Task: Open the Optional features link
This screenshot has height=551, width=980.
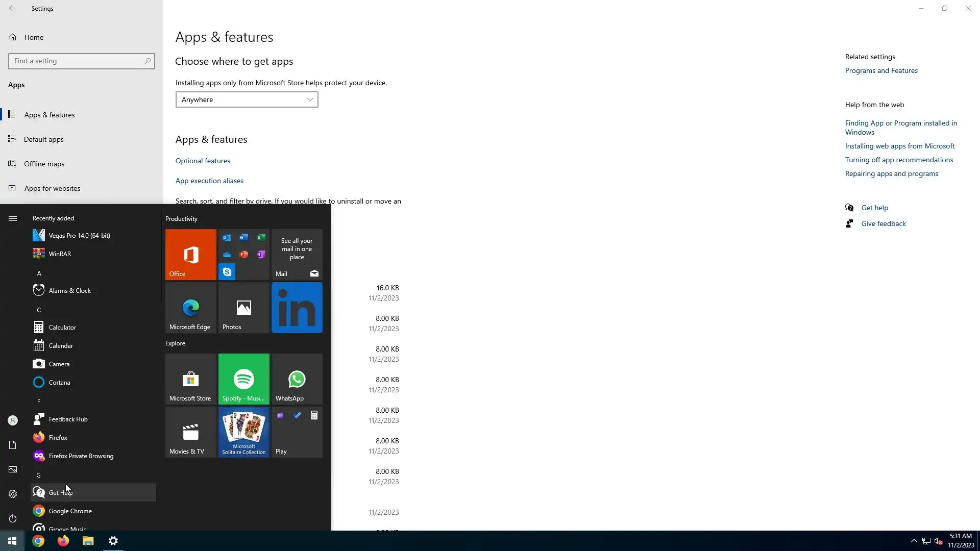Action: tap(203, 161)
